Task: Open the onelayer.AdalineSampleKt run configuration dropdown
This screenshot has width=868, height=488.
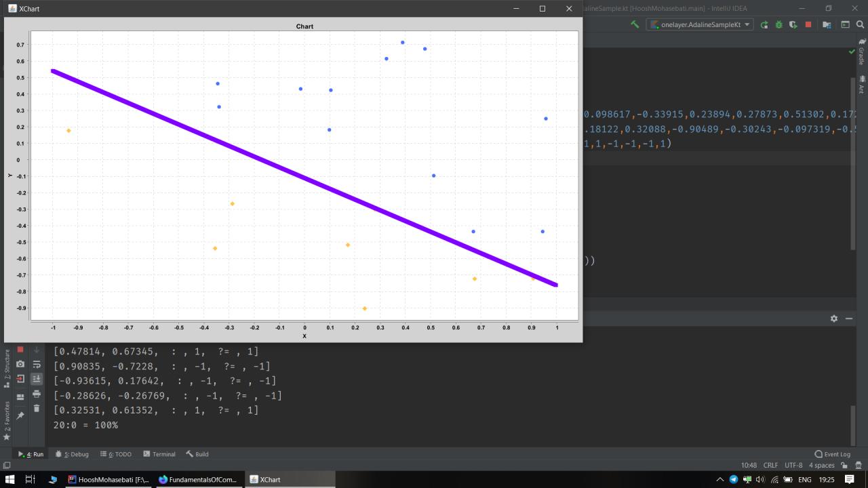Action: coord(699,24)
